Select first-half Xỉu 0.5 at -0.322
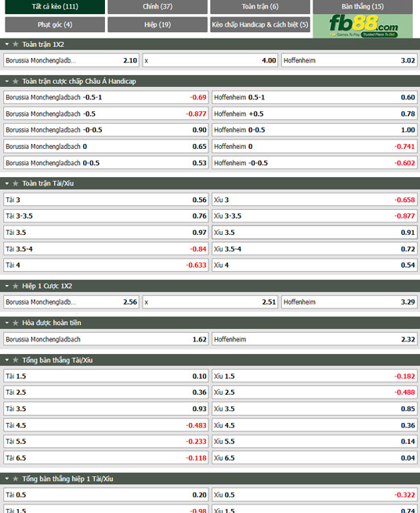 point(314,495)
